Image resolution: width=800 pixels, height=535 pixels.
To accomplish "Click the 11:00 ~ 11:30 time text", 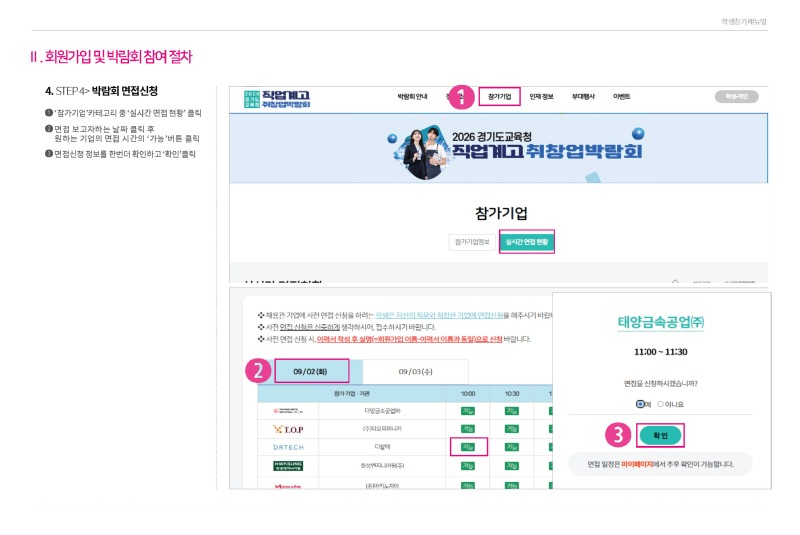I will pyautogui.click(x=661, y=352).
